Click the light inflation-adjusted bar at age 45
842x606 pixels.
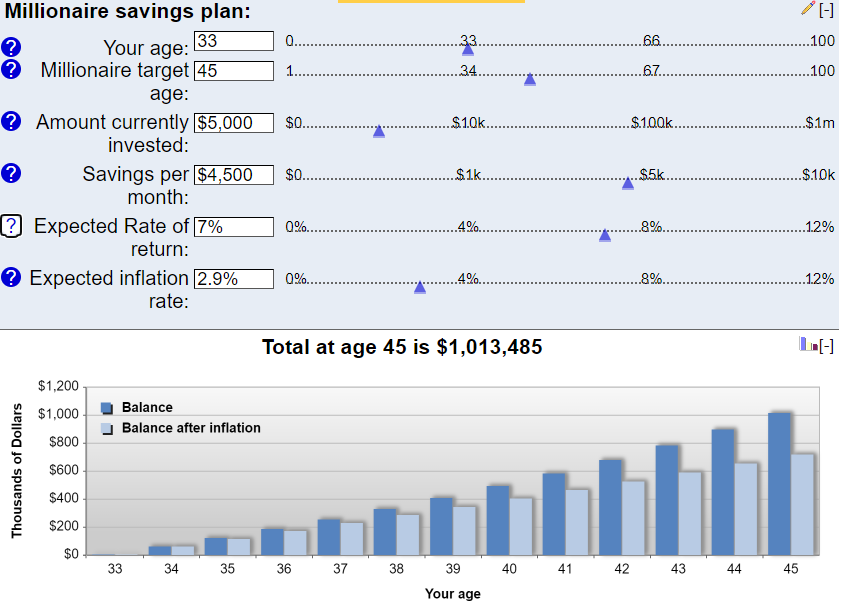click(802, 505)
